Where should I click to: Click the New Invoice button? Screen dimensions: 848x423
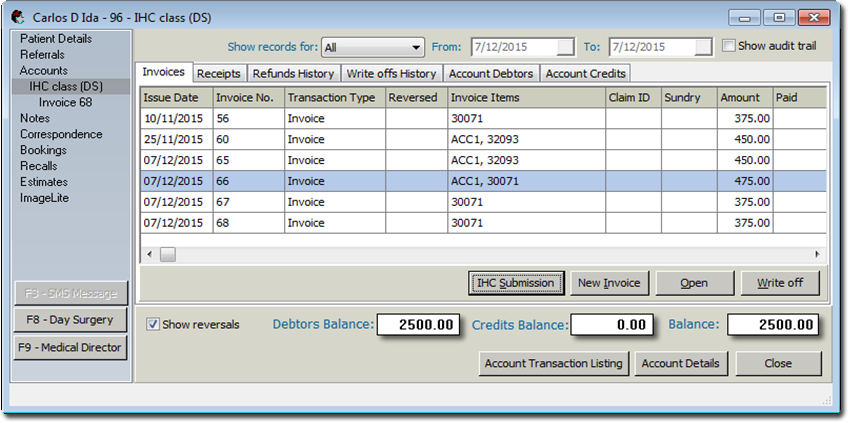pyautogui.click(x=610, y=283)
